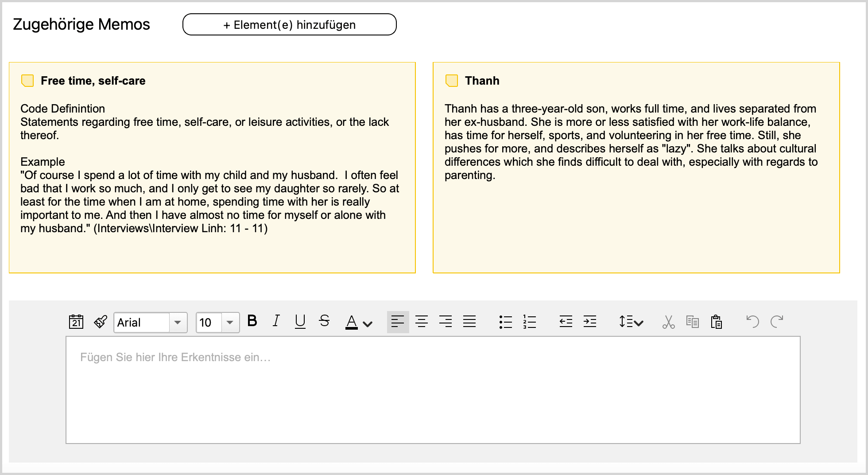
Task: Click the copy icon
Action: (693, 322)
